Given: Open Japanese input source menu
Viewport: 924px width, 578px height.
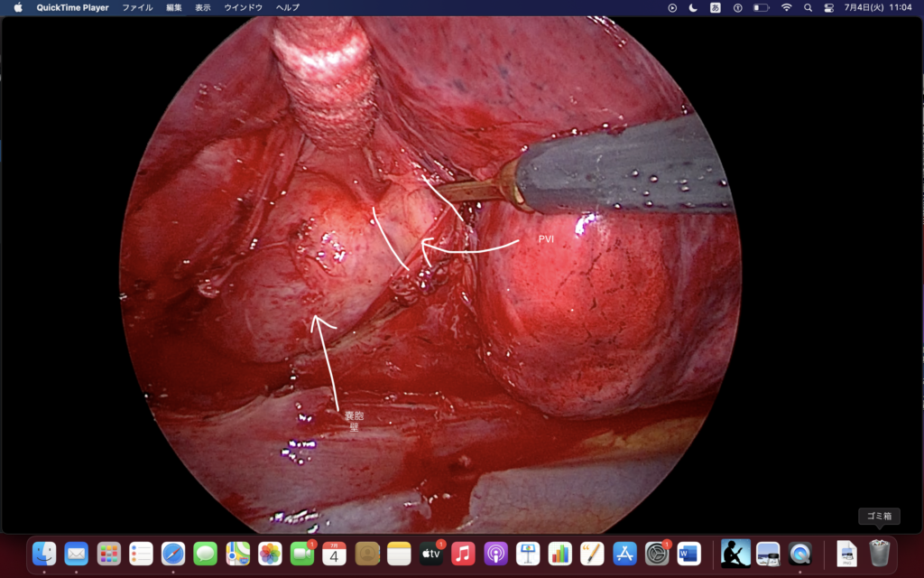Looking at the screenshot, I should coord(716,7).
